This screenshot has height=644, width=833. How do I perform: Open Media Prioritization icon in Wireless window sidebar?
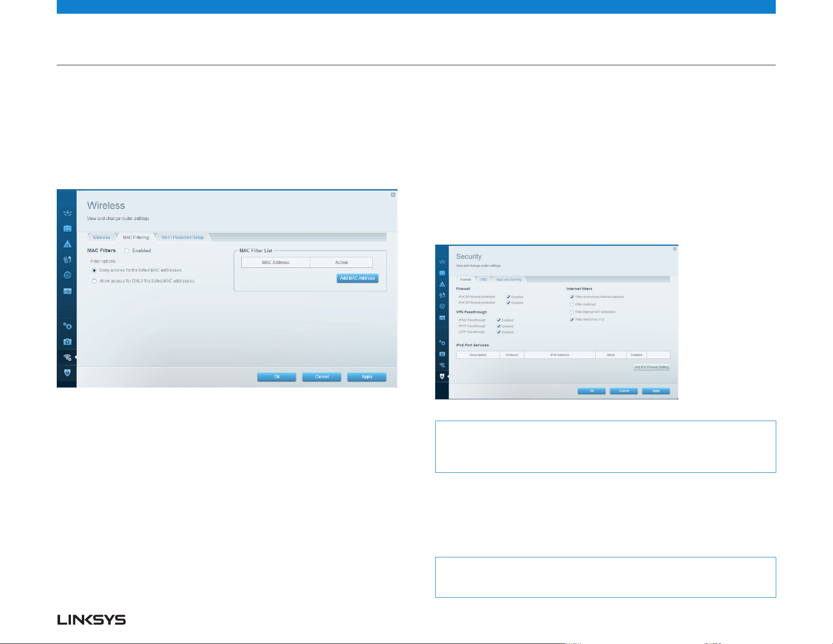pos(68,260)
